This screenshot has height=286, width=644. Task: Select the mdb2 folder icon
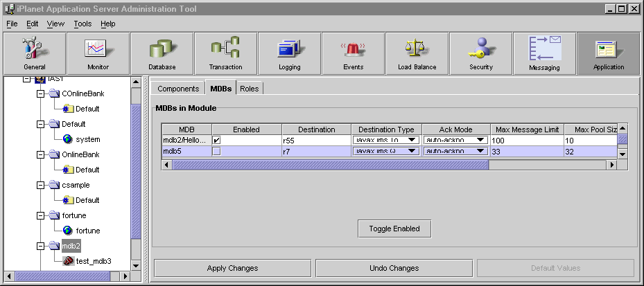coord(54,246)
